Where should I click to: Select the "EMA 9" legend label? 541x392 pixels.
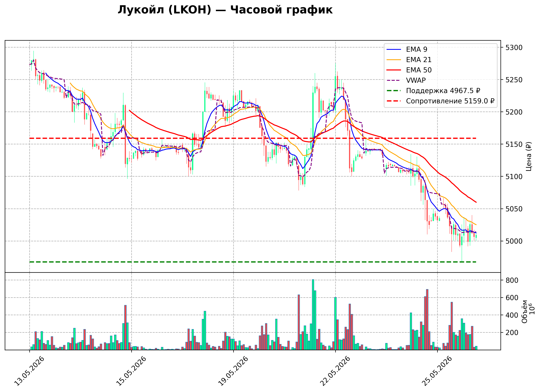pos(416,49)
